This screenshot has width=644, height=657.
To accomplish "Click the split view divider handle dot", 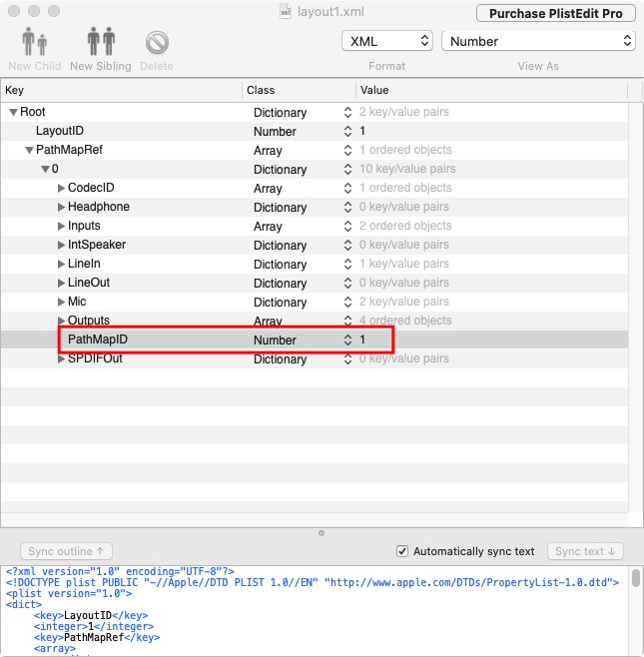I will (322, 533).
